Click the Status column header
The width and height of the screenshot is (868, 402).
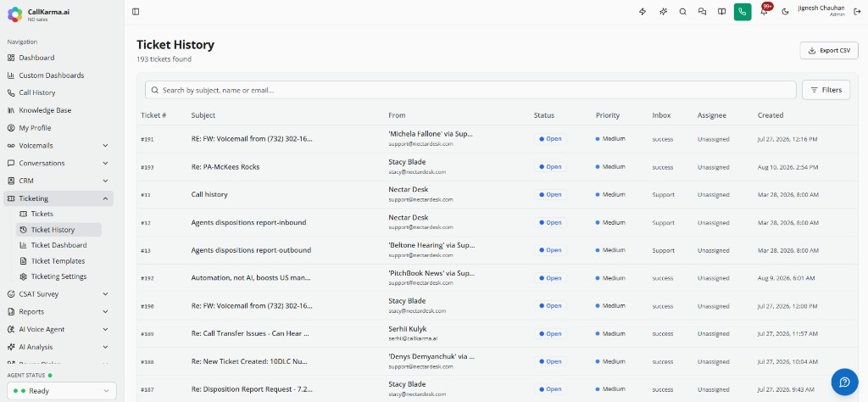(543, 115)
